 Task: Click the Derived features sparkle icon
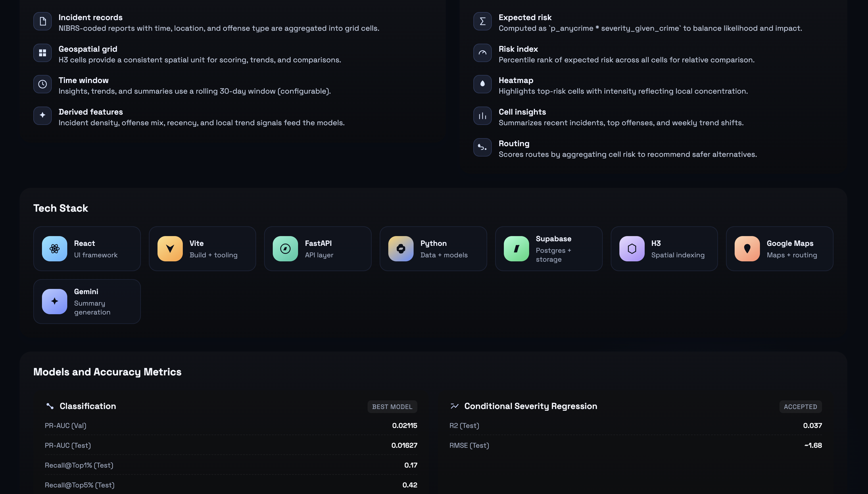(x=43, y=116)
